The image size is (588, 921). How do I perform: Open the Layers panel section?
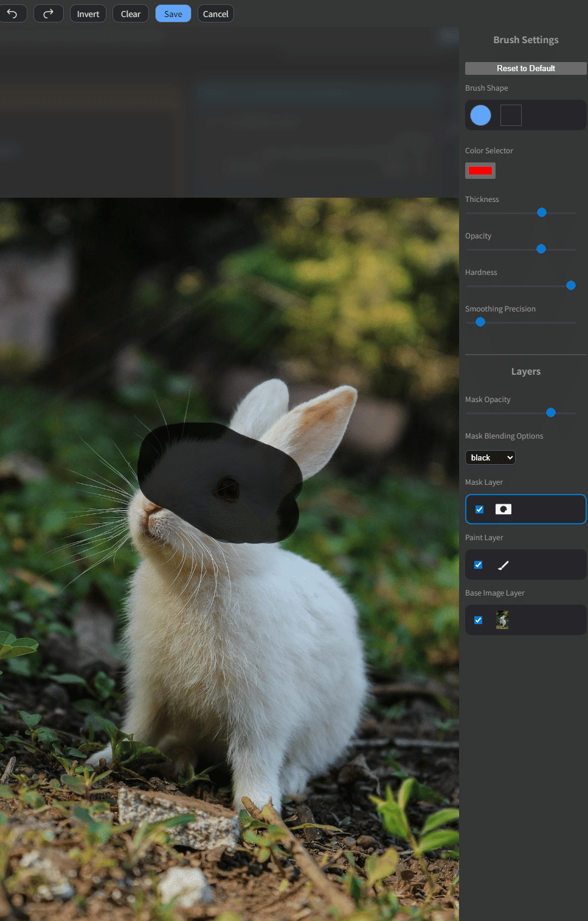(x=525, y=371)
